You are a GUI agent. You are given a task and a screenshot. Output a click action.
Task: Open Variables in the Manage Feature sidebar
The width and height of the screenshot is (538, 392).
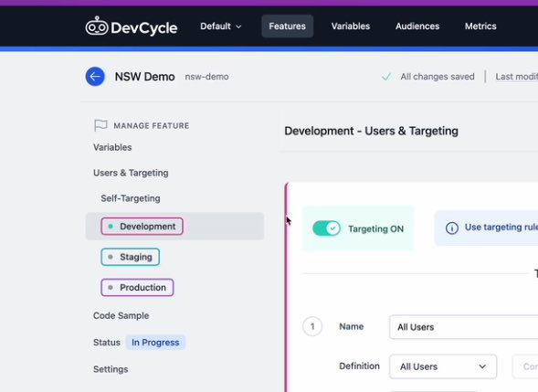112,147
